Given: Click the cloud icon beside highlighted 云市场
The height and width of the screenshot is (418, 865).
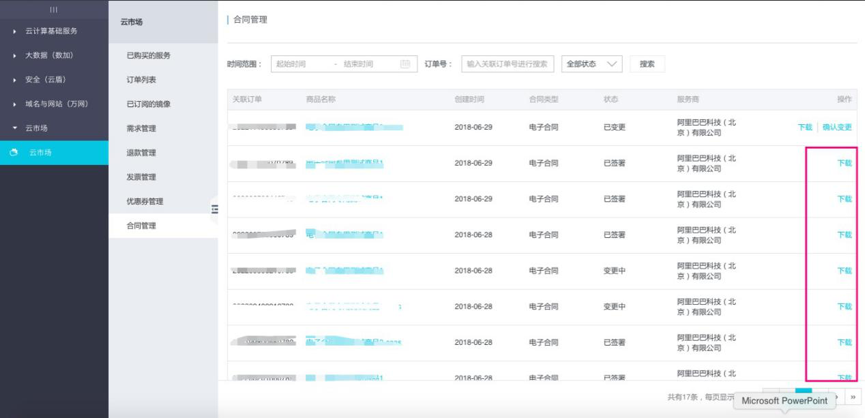Looking at the screenshot, I should point(14,152).
